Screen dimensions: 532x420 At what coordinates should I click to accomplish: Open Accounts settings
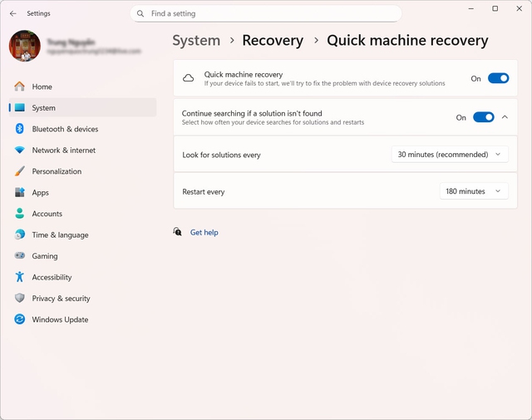tap(82, 214)
